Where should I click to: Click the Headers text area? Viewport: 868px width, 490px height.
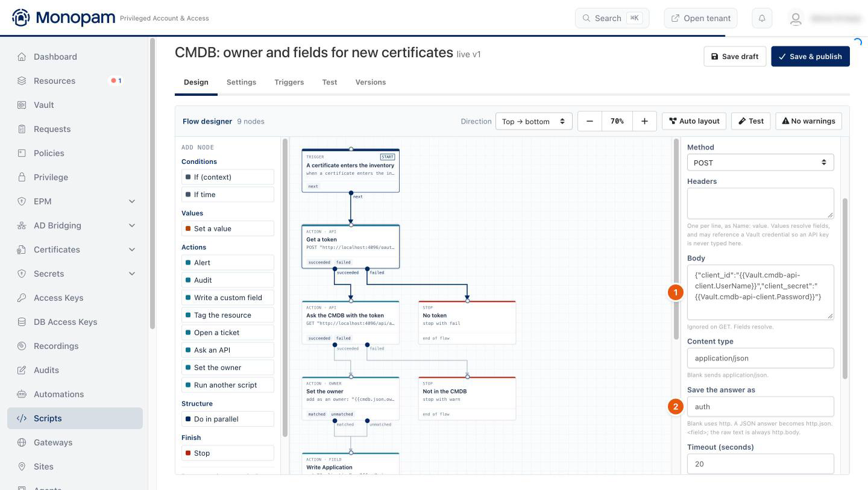[x=760, y=203]
